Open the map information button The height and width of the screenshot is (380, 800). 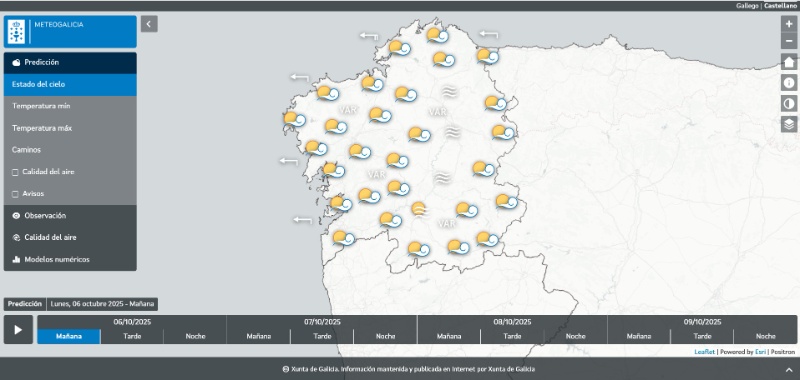(789, 83)
